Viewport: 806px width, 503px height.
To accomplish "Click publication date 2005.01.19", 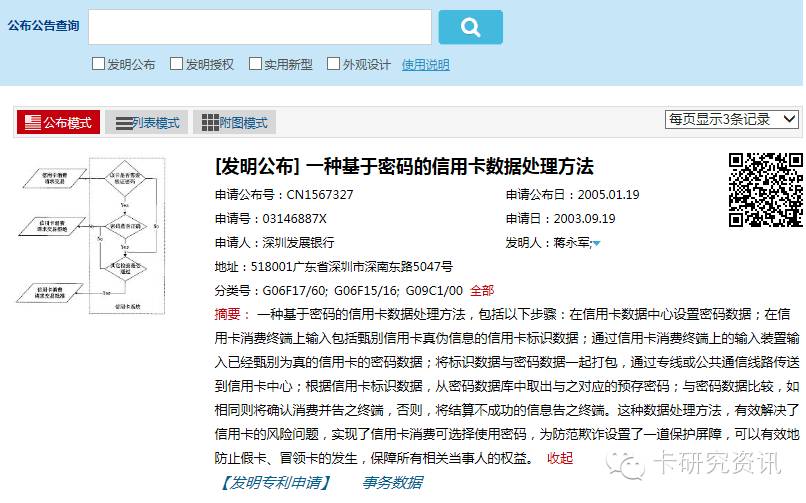I will click(609, 195).
